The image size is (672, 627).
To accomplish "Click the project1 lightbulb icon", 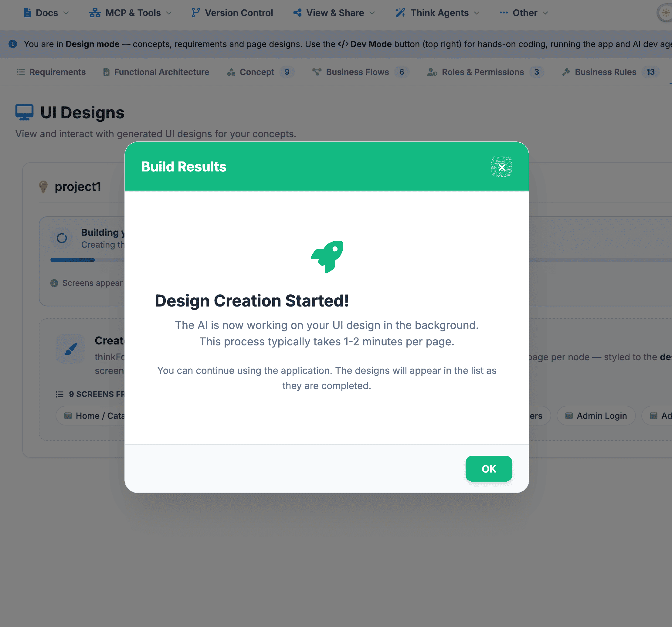I will pyautogui.click(x=43, y=187).
